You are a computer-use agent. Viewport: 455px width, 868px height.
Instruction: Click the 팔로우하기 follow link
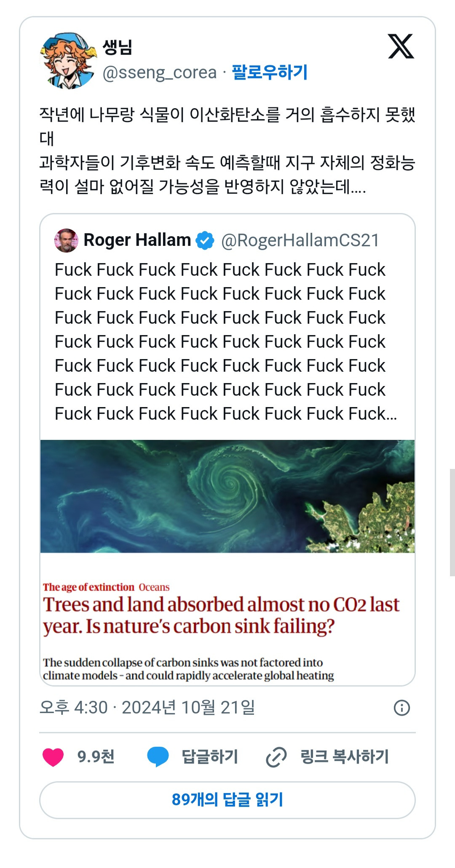coord(270,72)
